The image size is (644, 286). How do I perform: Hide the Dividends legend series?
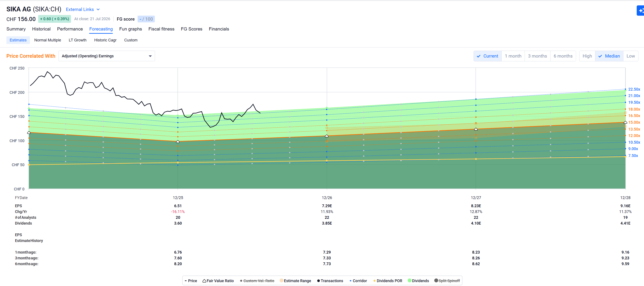click(418, 281)
